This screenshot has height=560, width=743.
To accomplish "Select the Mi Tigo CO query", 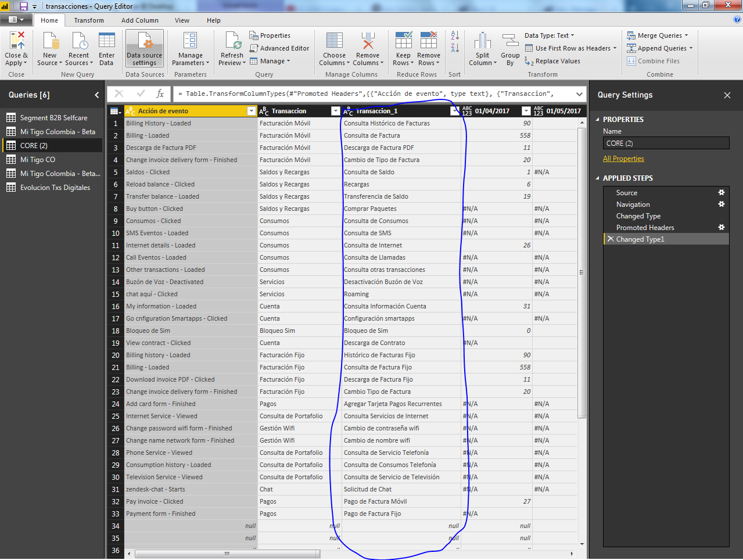I will click(53, 160).
